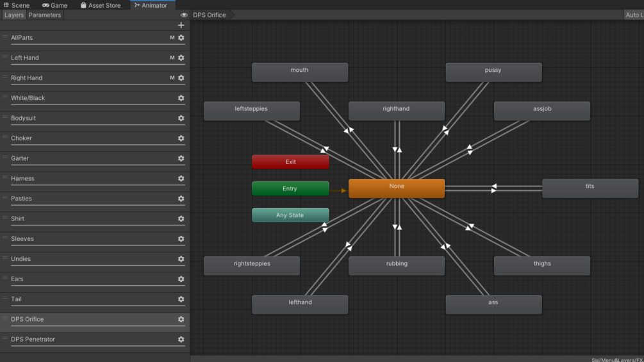Image resolution: width=644 pixels, height=362 pixels.
Task: Click the M mask indicator on Right Hand
Action: pos(172,78)
